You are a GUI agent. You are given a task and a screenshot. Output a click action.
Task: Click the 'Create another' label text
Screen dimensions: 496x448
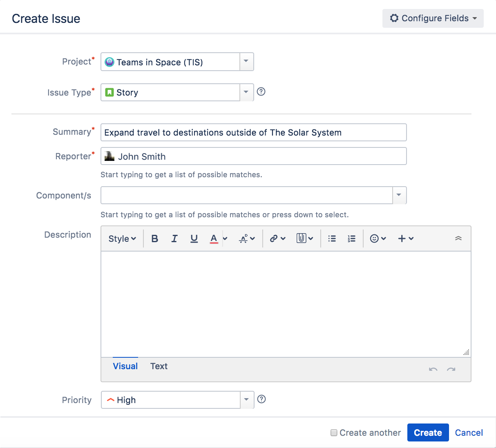pos(370,432)
